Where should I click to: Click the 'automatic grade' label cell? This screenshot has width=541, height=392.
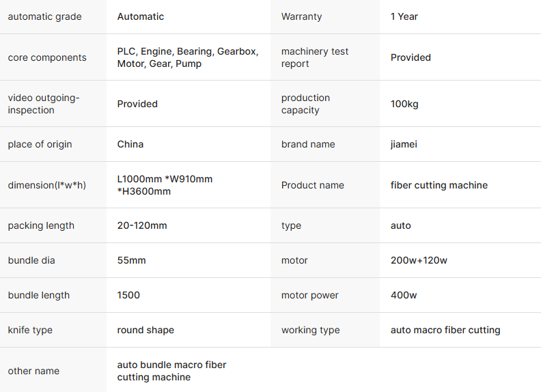(44, 16)
